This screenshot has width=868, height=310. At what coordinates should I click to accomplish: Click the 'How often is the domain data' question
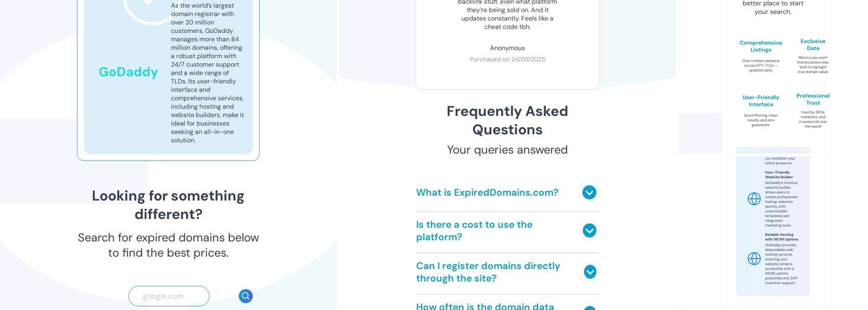[485, 306]
